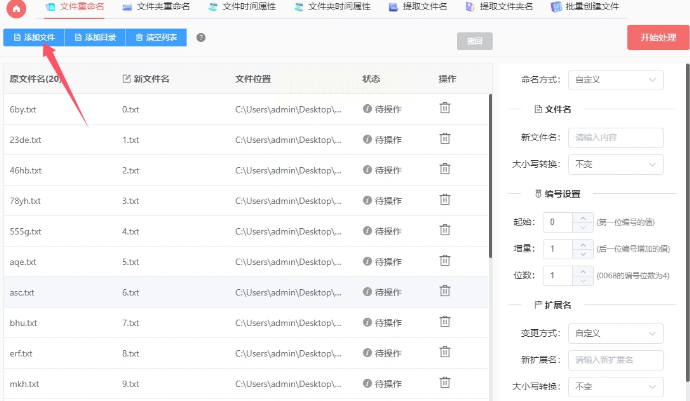Click the 位数 number field
The width and height of the screenshot is (690, 401).
pyautogui.click(x=558, y=276)
